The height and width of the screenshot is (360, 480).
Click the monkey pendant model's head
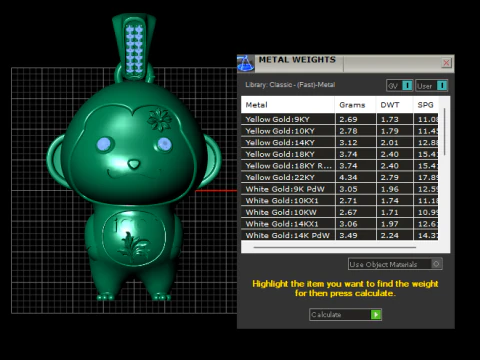coord(134,143)
